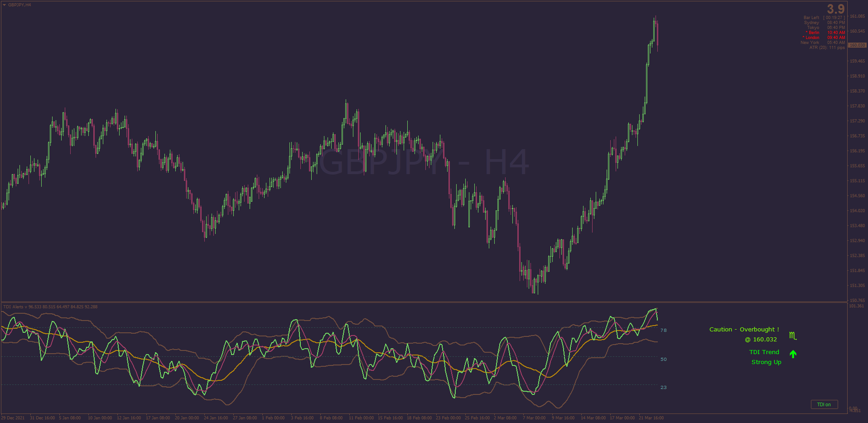Click the Tokyo session time row
This screenshot has width=868, height=423.
coord(826,28)
